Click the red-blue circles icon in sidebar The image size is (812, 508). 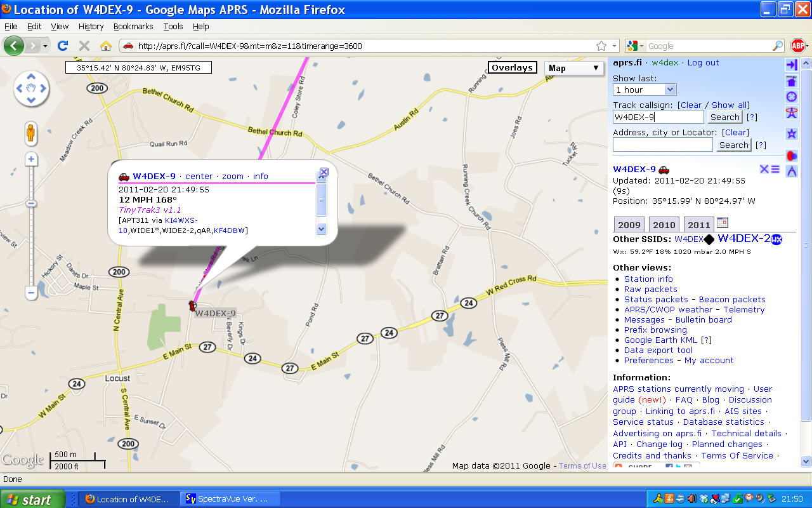[x=791, y=155]
